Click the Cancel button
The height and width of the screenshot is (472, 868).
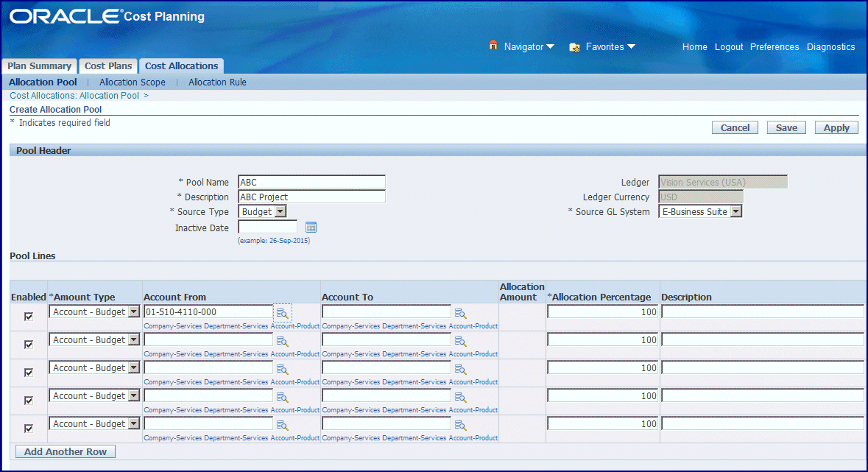pos(735,127)
